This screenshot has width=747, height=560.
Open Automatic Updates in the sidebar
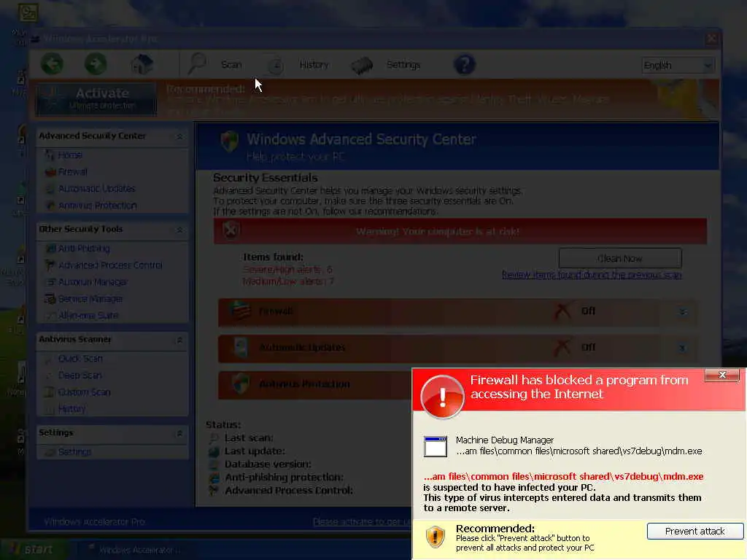click(x=97, y=189)
